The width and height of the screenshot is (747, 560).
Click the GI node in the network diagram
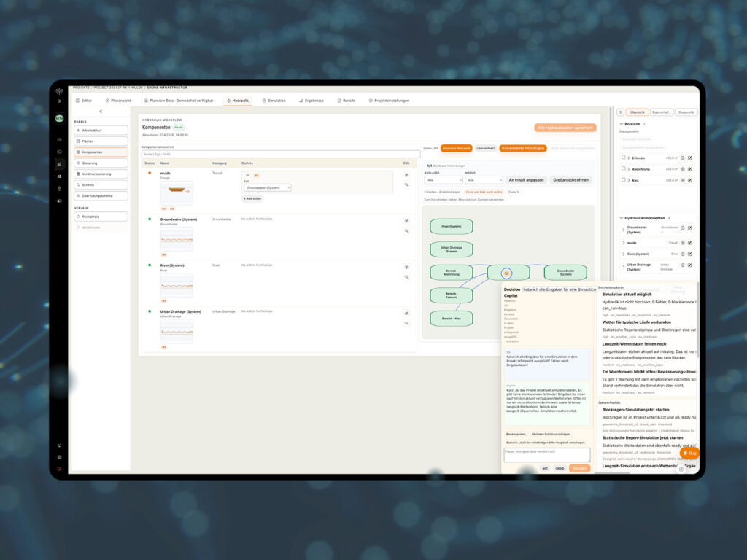tap(506, 273)
